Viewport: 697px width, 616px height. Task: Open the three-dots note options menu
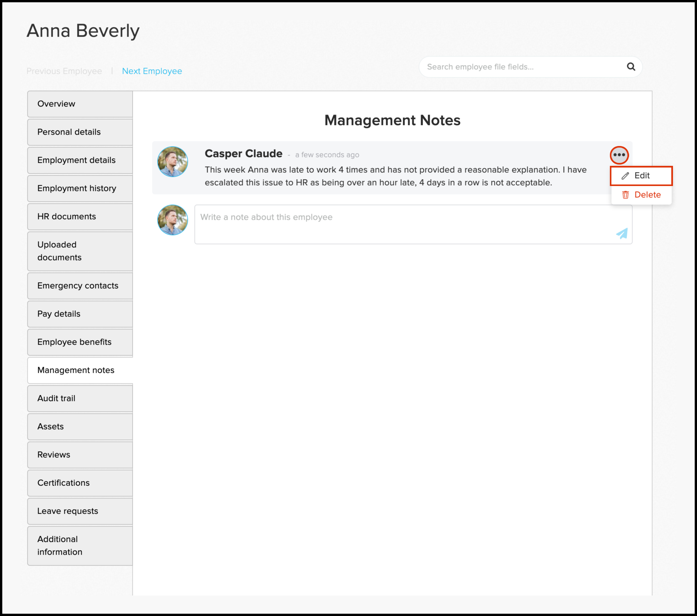[619, 155]
